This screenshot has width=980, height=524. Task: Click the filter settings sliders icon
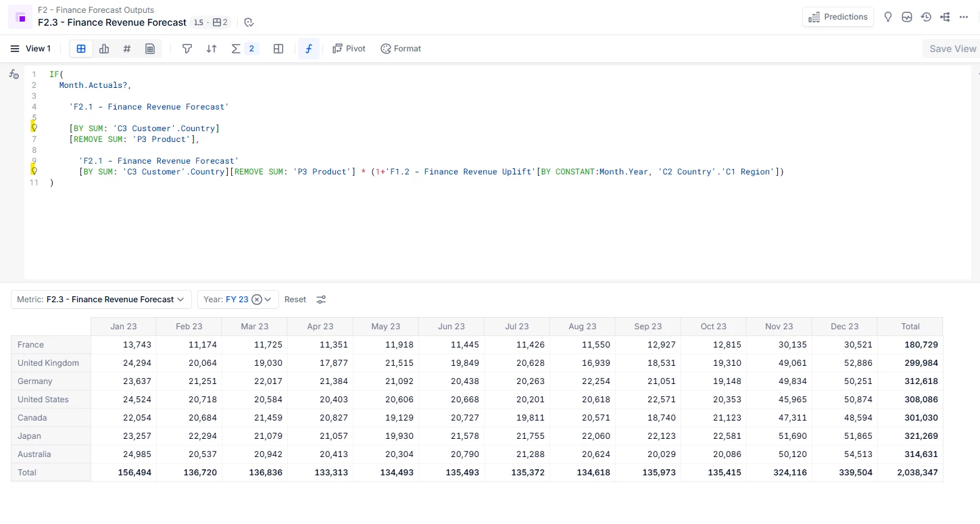click(x=321, y=300)
